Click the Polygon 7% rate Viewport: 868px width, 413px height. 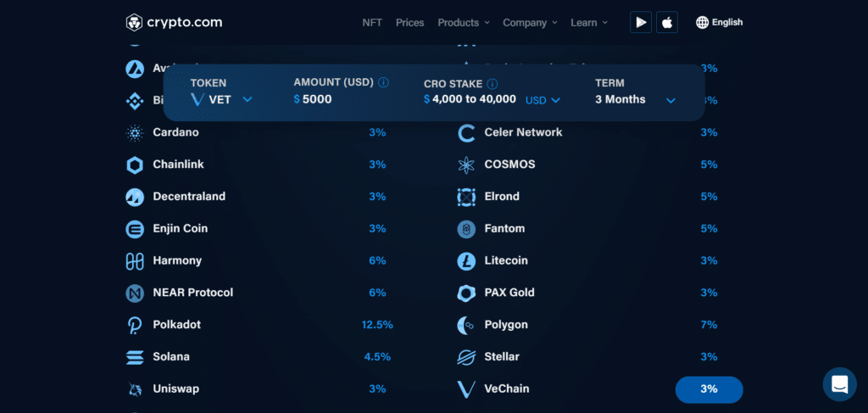(x=709, y=325)
